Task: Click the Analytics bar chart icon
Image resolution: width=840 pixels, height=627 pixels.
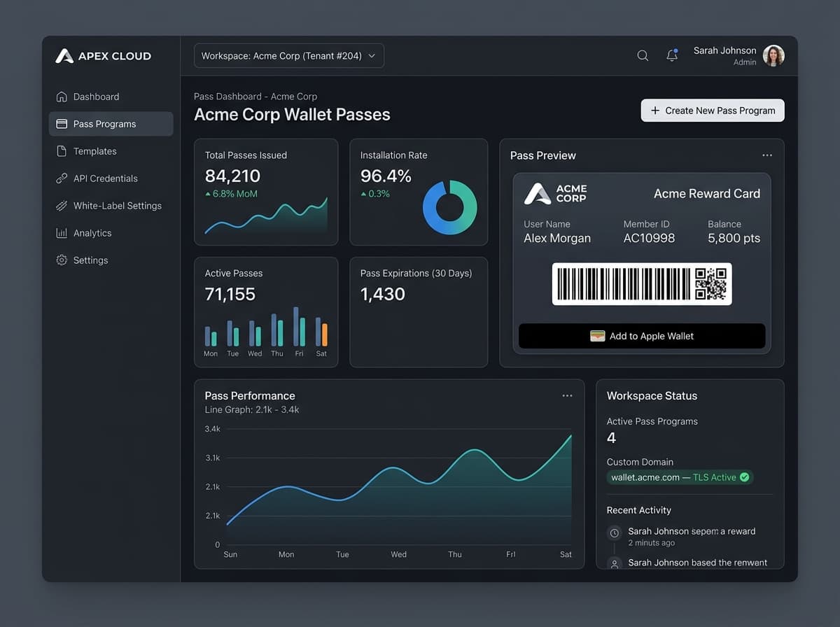Action: tap(62, 233)
